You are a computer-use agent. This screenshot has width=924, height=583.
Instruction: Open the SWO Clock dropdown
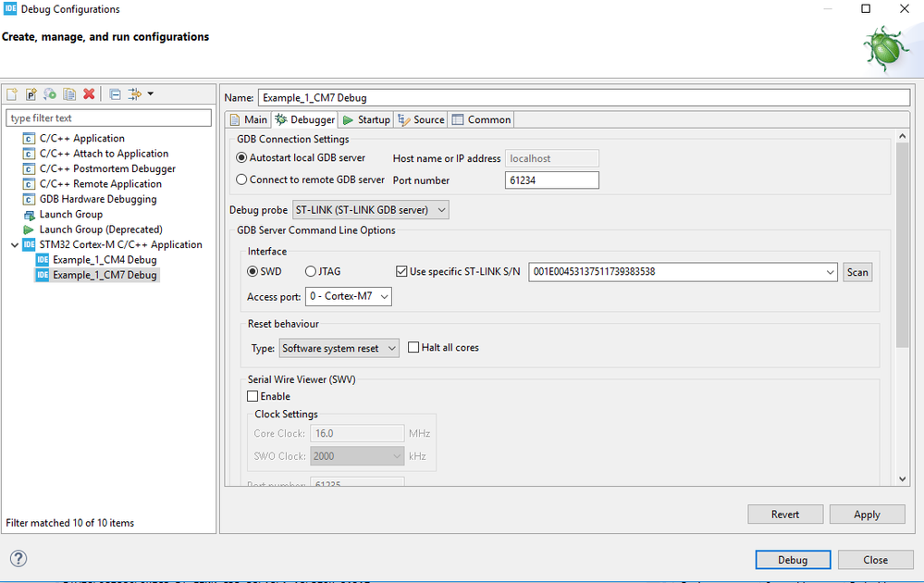tap(357, 455)
